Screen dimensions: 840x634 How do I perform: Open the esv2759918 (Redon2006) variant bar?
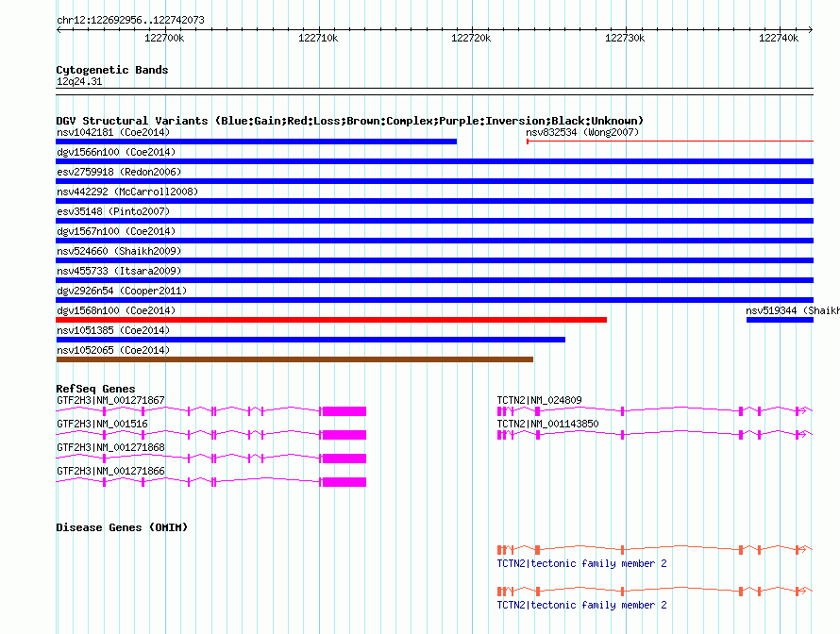pyautogui.click(x=434, y=181)
